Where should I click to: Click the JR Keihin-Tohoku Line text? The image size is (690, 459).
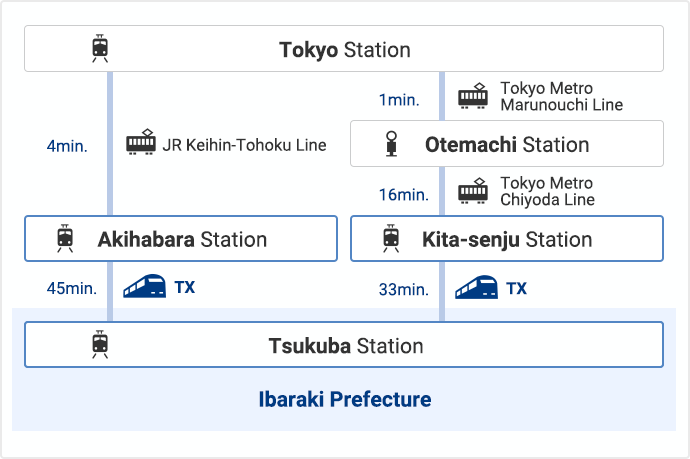point(245,145)
